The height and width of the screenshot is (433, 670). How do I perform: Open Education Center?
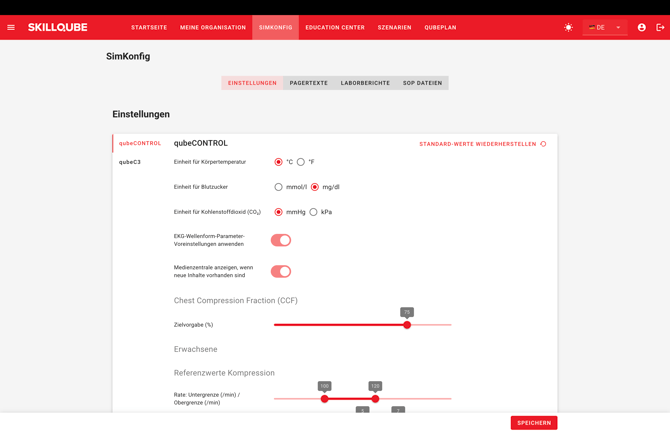point(335,27)
